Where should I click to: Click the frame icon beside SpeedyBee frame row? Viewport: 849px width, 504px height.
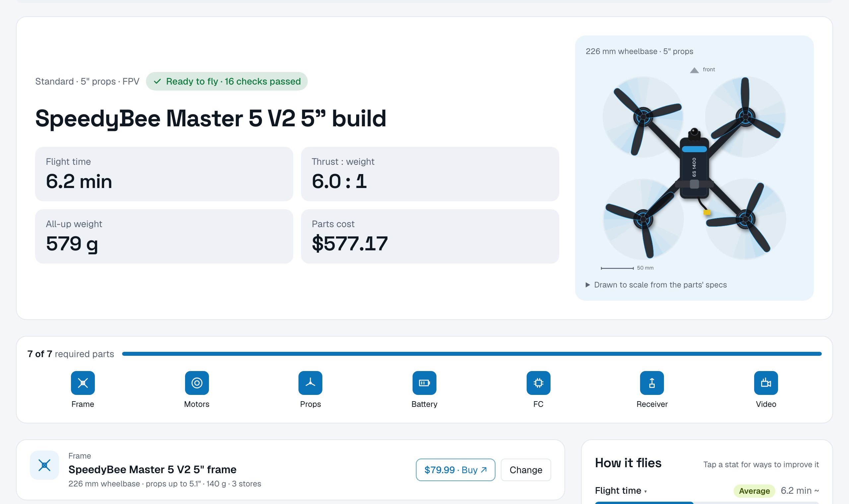click(x=44, y=465)
